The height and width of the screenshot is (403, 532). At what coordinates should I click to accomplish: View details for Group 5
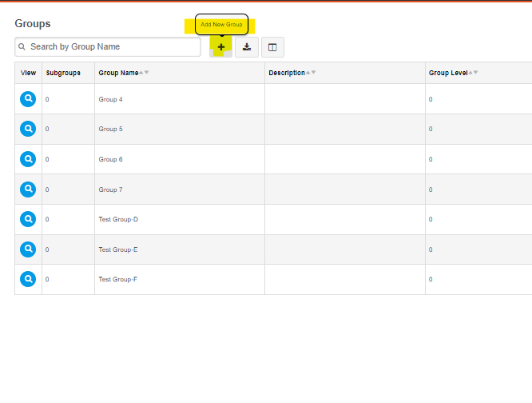point(28,129)
